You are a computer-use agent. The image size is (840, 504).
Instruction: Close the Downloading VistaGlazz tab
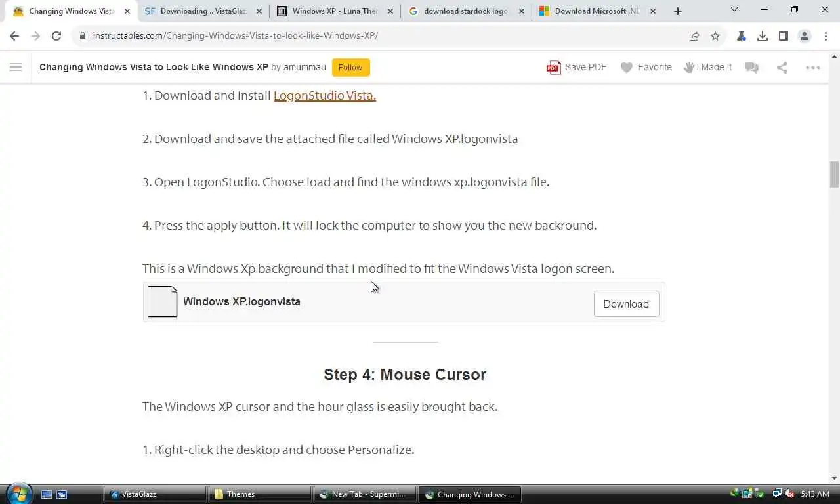(x=259, y=11)
